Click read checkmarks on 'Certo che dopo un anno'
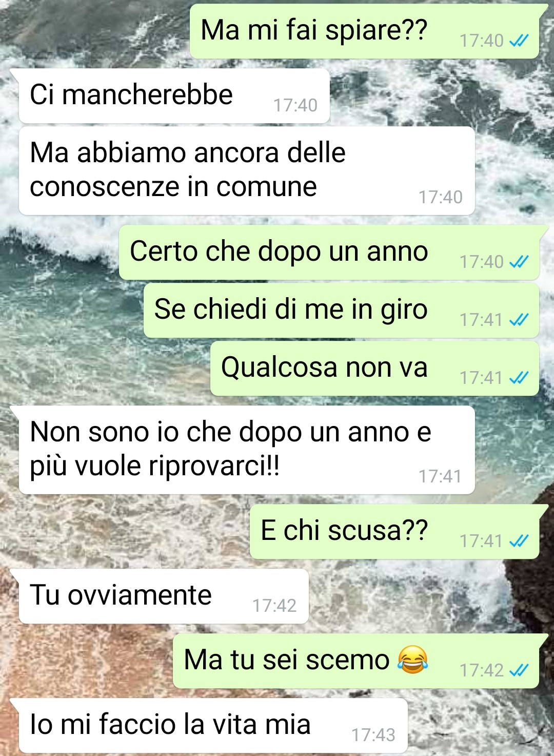 [x=519, y=262]
